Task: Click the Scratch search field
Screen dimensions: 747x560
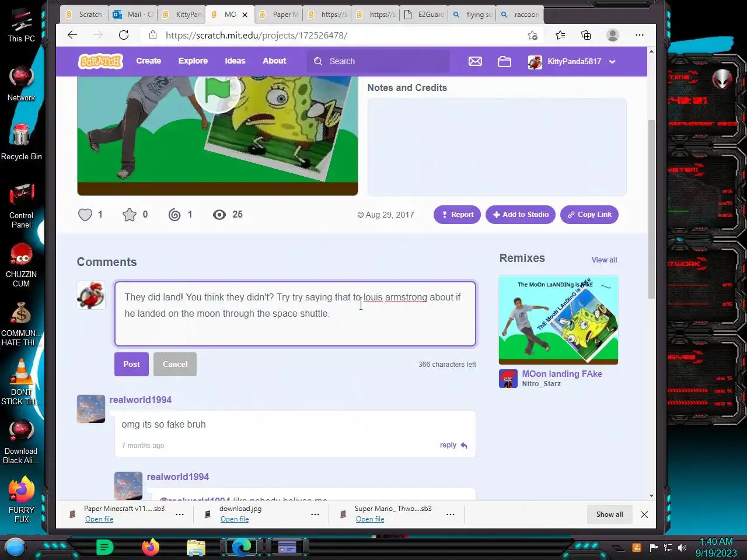Action: 378,61
